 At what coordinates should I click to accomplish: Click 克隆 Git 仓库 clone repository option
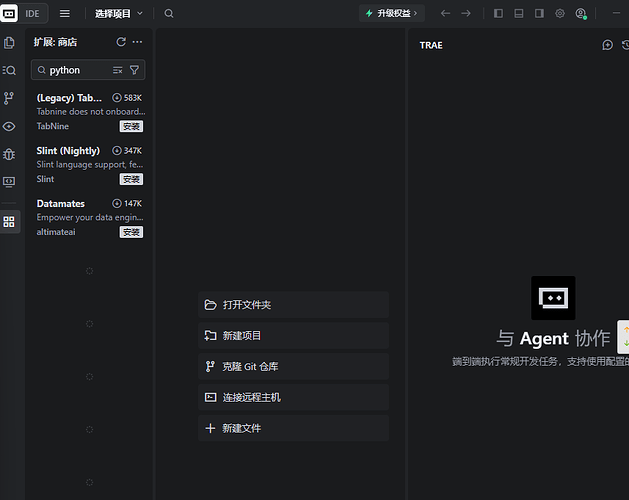point(293,367)
